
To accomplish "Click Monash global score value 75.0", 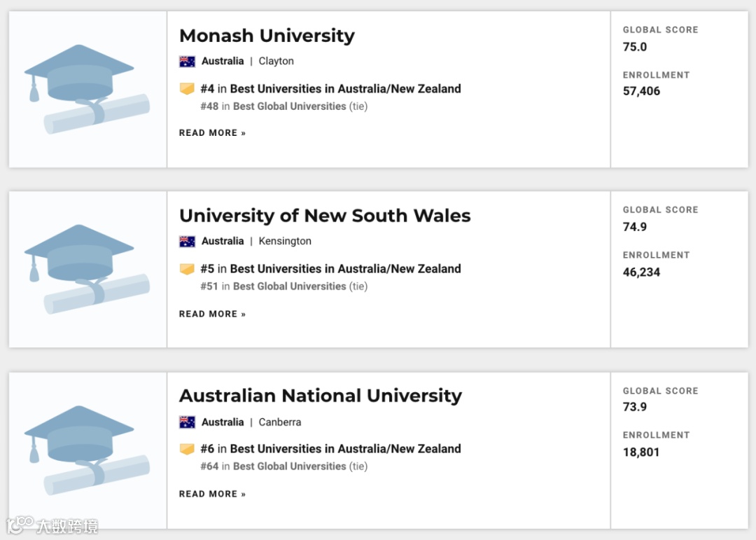I will point(635,47).
